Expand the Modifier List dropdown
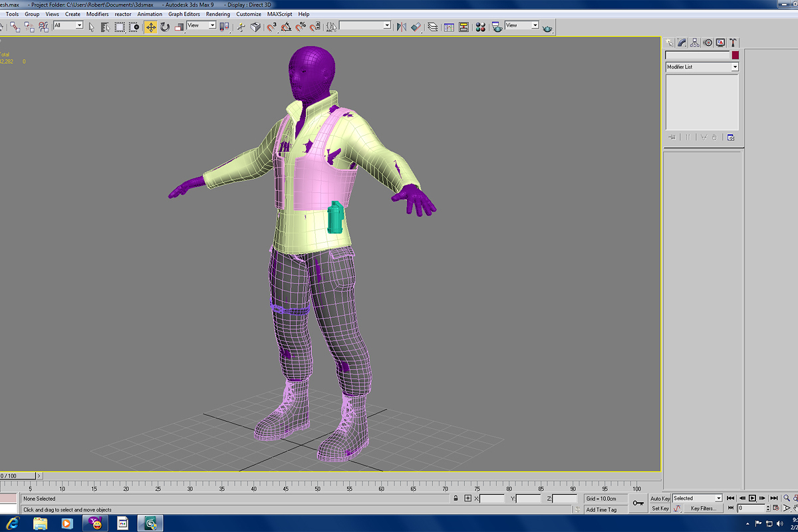This screenshot has width=798, height=532. pos(702,67)
